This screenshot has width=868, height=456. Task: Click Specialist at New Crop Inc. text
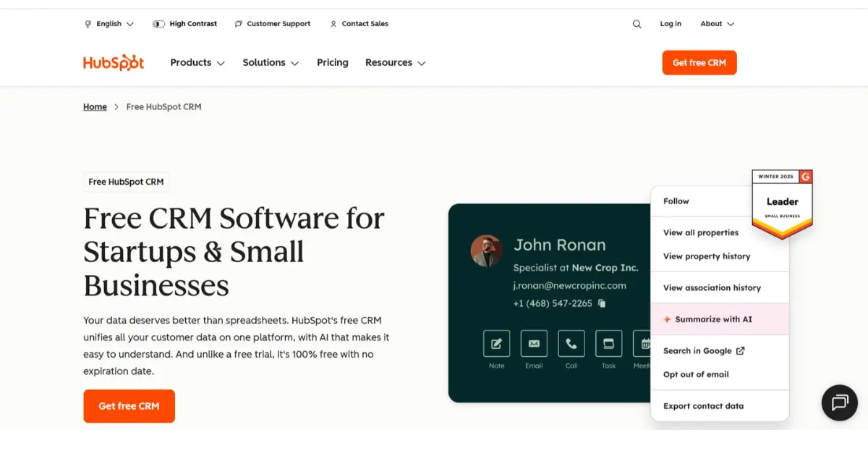pyautogui.click(x=576, y=268)
